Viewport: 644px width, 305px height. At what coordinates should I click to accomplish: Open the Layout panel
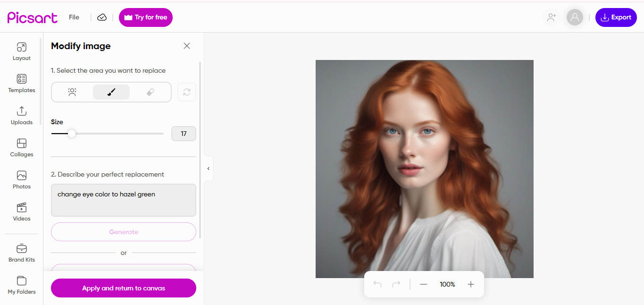pyautogui.click(x=21, y=51)
